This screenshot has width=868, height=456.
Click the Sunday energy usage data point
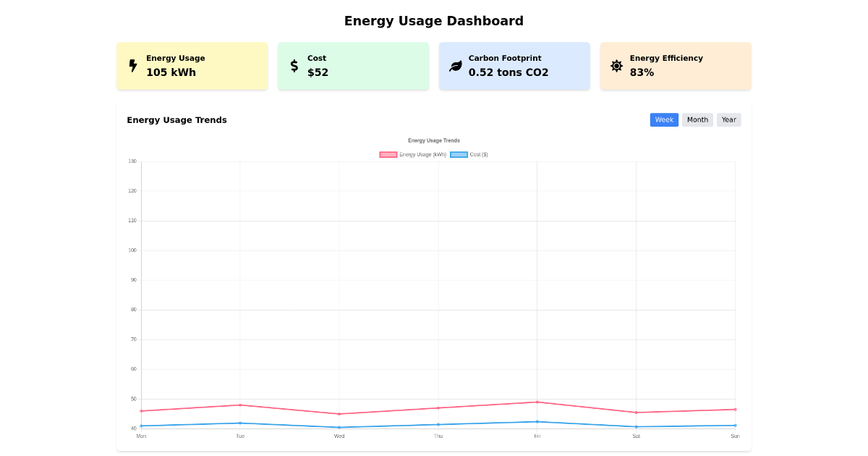[x=734, y=408]
